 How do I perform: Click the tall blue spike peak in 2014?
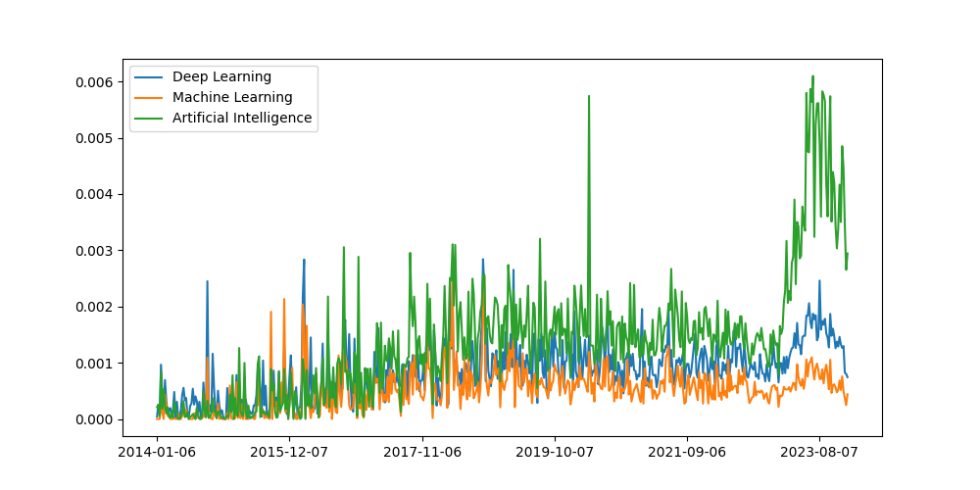coord(207,281)
